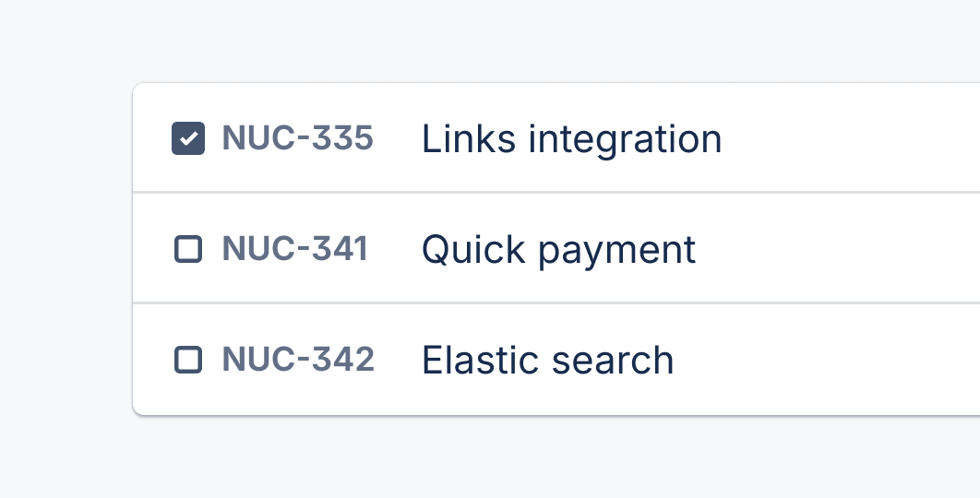Uncheck the NUC-335 checkbox
The height and width of the screenshot is (498, 980).
[188, 139]
